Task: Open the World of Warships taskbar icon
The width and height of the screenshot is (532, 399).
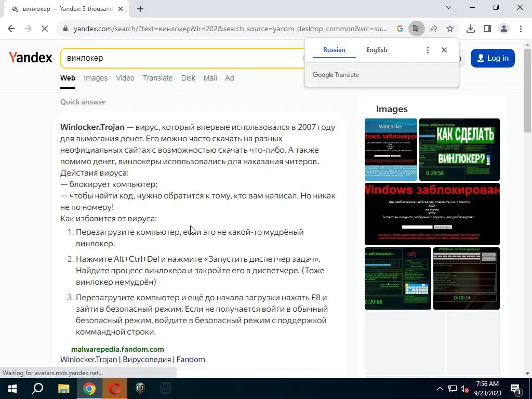Action: point(166,389)
